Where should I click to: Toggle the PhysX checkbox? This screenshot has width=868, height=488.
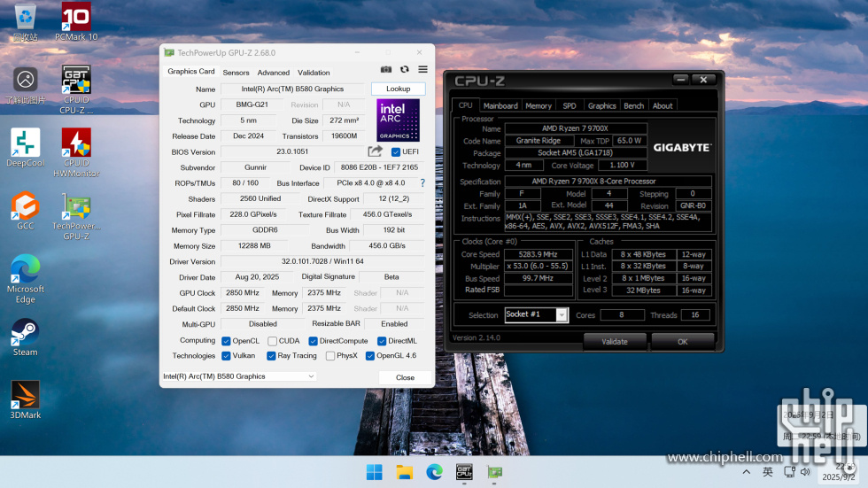330,356
